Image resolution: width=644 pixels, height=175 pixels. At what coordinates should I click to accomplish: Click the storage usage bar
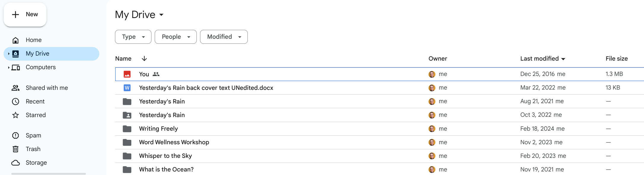pyautogui.click(x=49, y=174)
